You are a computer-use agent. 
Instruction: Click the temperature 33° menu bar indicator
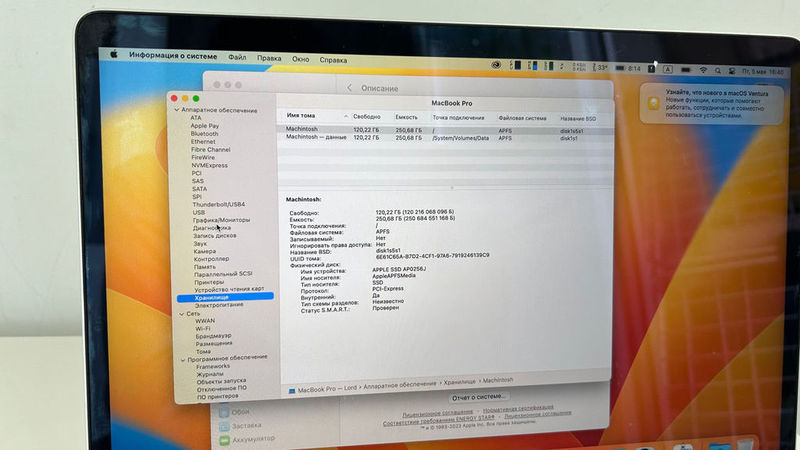click(600, 67)
